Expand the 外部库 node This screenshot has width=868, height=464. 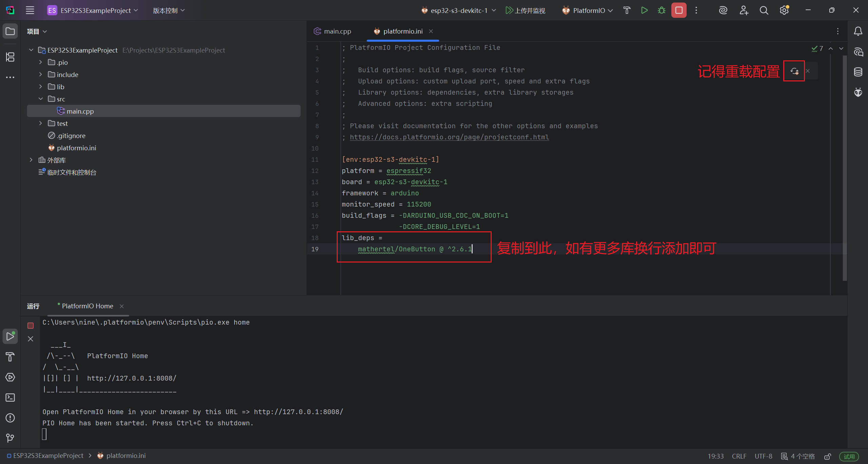[31, 160]
